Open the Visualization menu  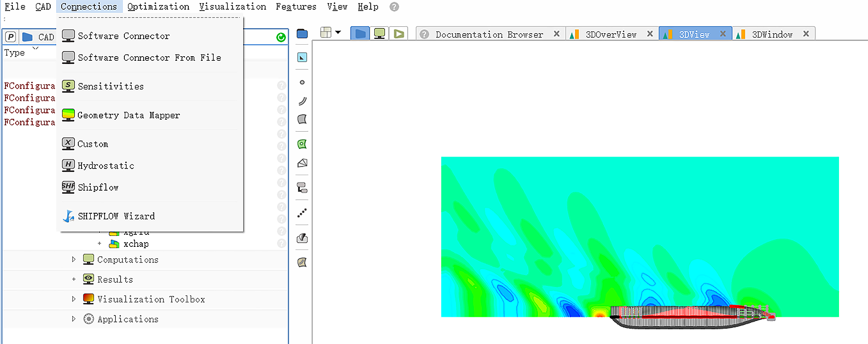tap(233, 6)
